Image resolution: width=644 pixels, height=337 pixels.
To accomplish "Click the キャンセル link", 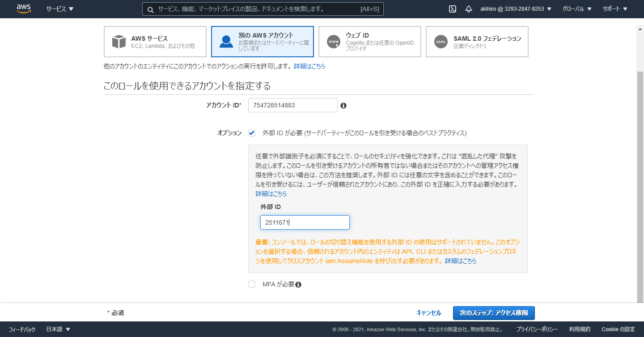I will (x=429, y=313).
